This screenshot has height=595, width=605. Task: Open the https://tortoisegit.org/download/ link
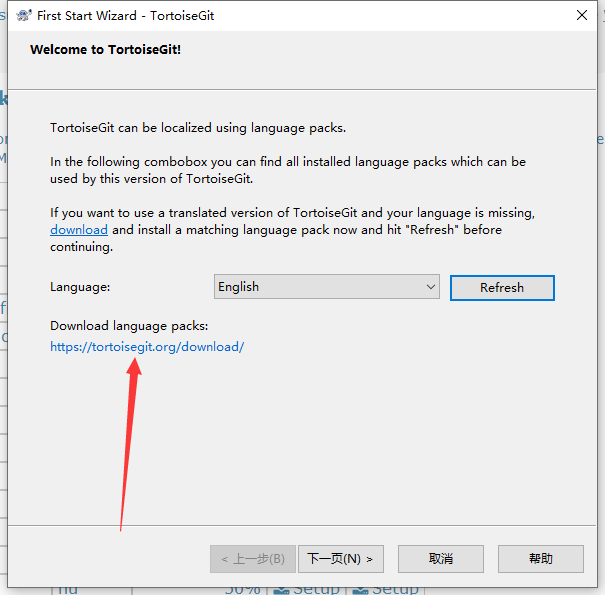[147, 347]
